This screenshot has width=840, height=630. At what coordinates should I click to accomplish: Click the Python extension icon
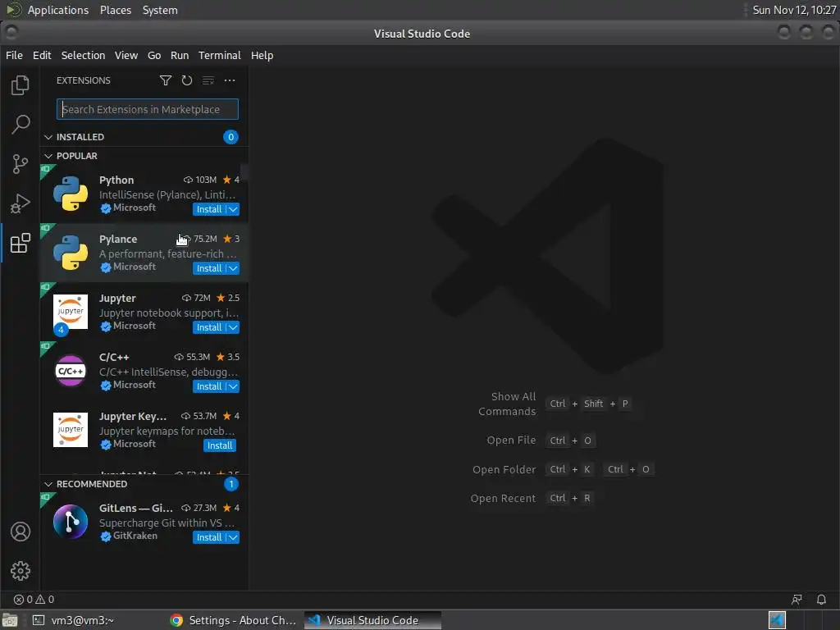click(71, 194)
